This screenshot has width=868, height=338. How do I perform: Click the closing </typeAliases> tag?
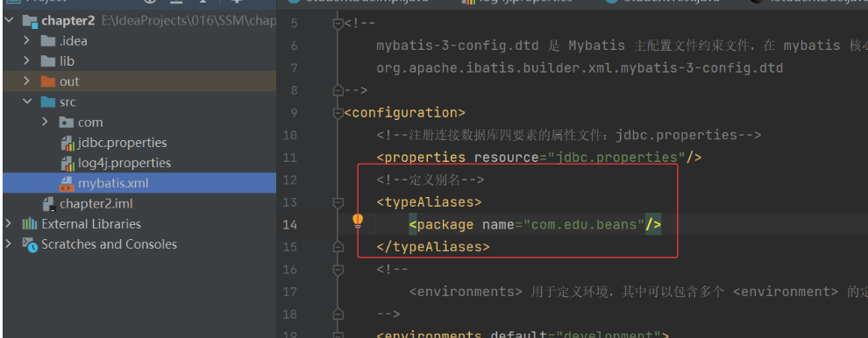point(433,247)
